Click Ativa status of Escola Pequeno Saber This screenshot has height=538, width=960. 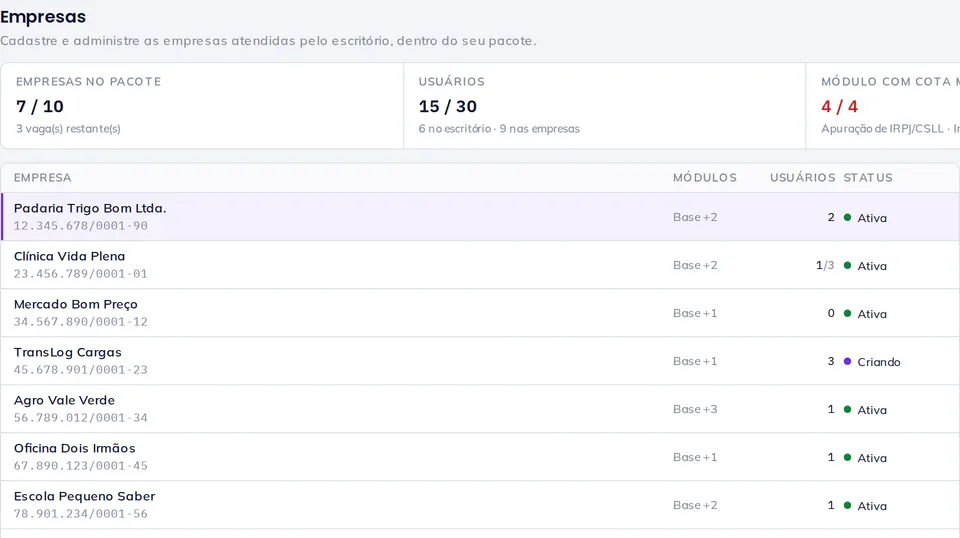865,506
